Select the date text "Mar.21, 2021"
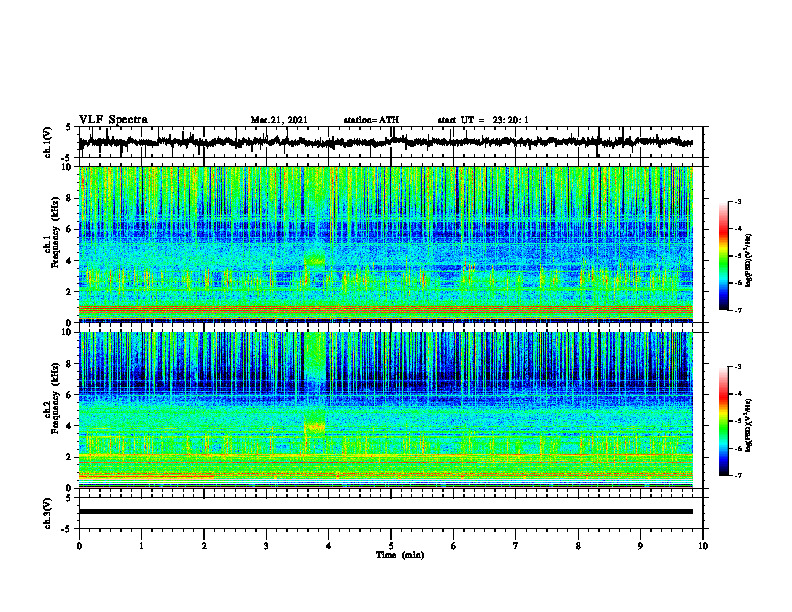 [x=279, y=120]
